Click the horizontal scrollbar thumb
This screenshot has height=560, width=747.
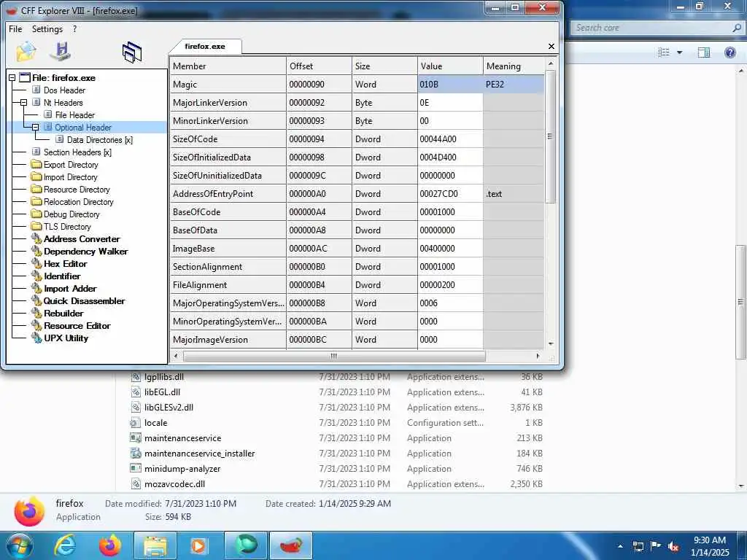click(x=334, y=356)
